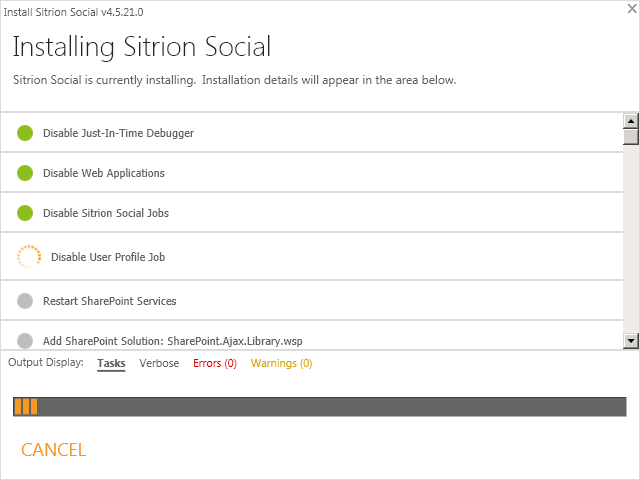Click green status icon for Disable Just-In-Time Debugger
Viewport: 640px width, 480px height.
tap(25, 133)
